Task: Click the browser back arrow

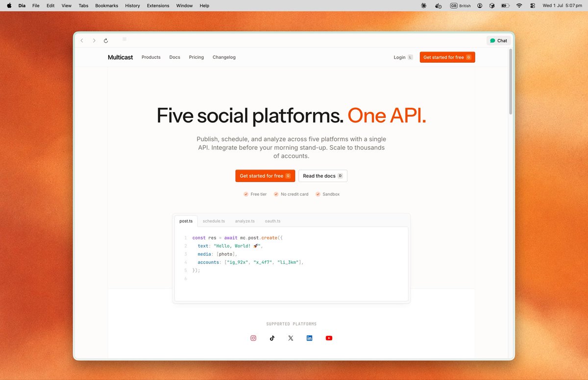Action: coord(82,41)
